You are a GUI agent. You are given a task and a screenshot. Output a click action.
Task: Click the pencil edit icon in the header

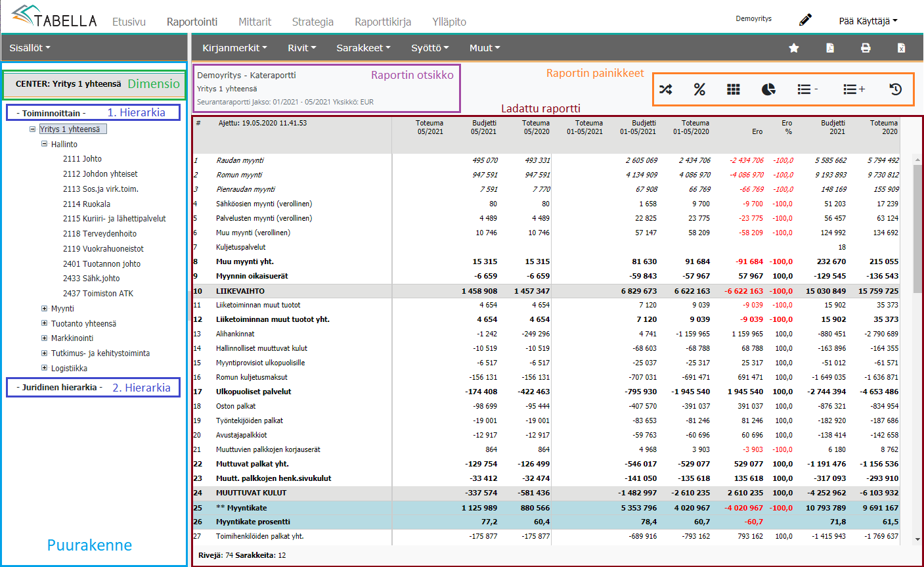tap(805, 20)
